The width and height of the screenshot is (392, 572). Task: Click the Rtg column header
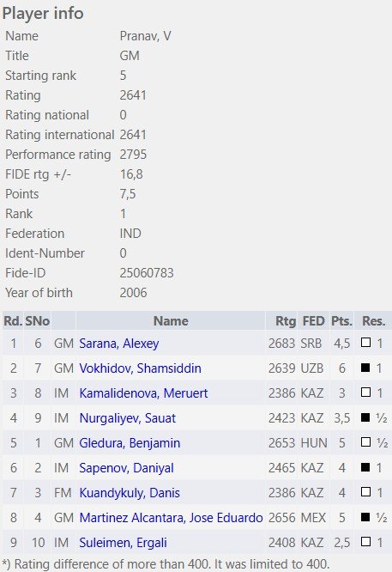click(x=286, y=321)
